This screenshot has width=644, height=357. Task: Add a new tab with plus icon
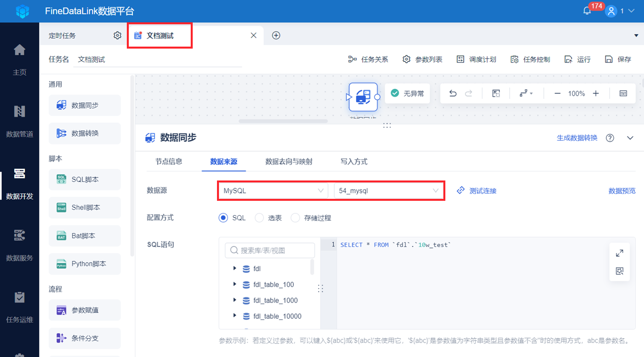click(x=276, y=36)
